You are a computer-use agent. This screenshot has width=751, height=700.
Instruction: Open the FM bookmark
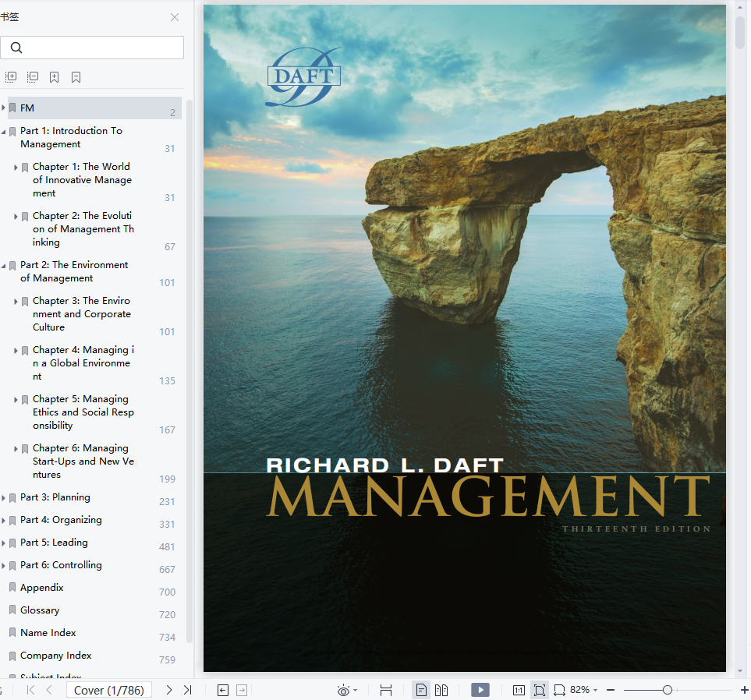pos(94,108)
